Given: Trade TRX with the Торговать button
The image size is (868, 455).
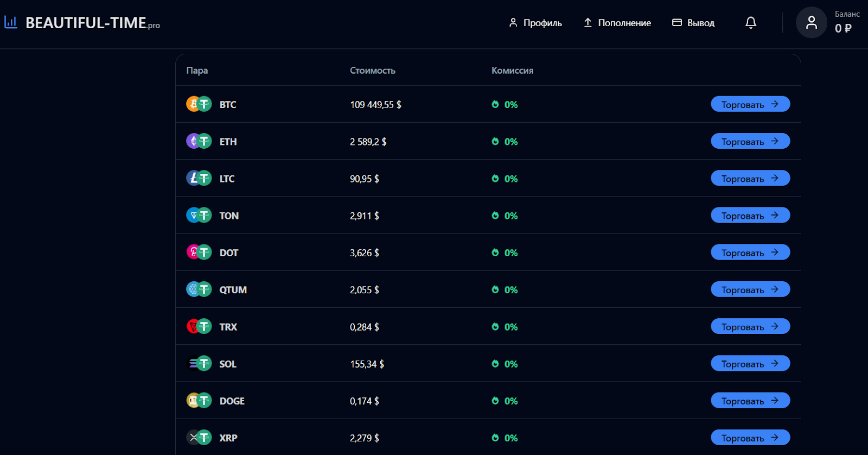Looking at the screenshot, I should tap(750, 326).
